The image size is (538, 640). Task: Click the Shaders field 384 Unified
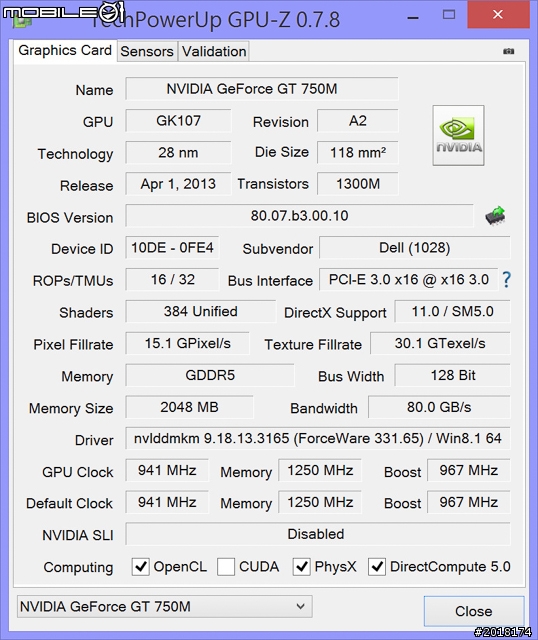point(200,311)
